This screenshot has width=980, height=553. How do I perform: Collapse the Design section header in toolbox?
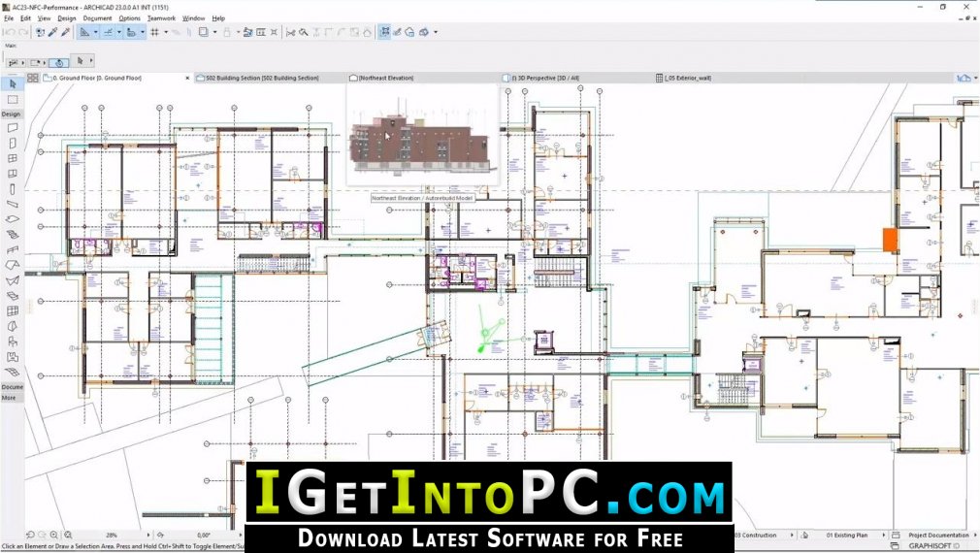pos(12,114)
